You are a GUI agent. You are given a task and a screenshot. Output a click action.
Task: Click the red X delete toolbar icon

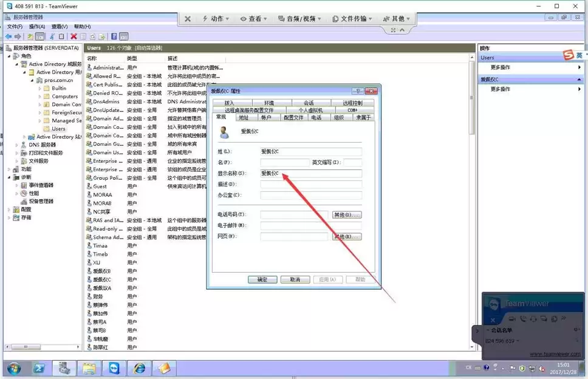tap(73, 36)
